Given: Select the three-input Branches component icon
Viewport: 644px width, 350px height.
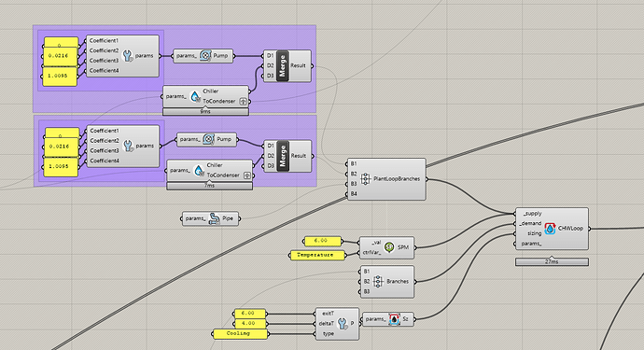Looking at the screenshot, I should point(378,281).
